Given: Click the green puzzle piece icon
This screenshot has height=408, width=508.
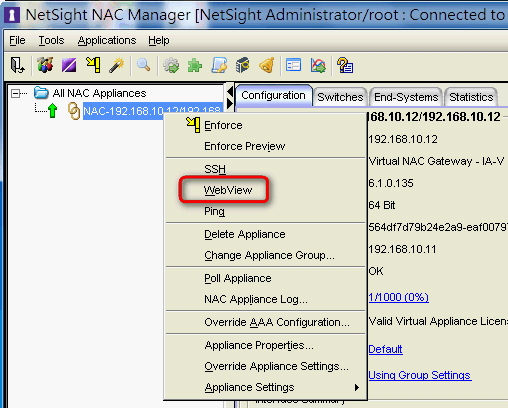Looking at the screenshot, I should click(x=195, y=65).
